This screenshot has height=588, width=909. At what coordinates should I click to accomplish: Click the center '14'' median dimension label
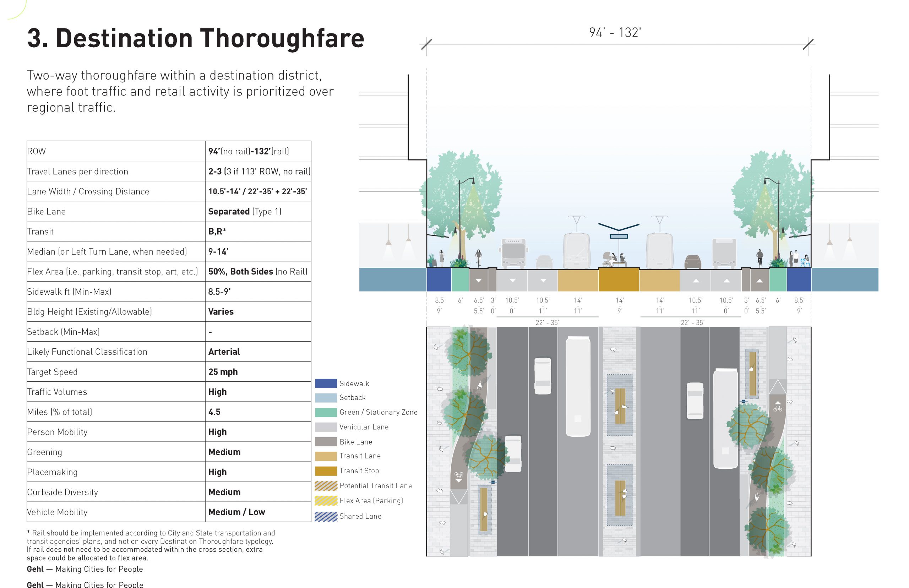619,300
